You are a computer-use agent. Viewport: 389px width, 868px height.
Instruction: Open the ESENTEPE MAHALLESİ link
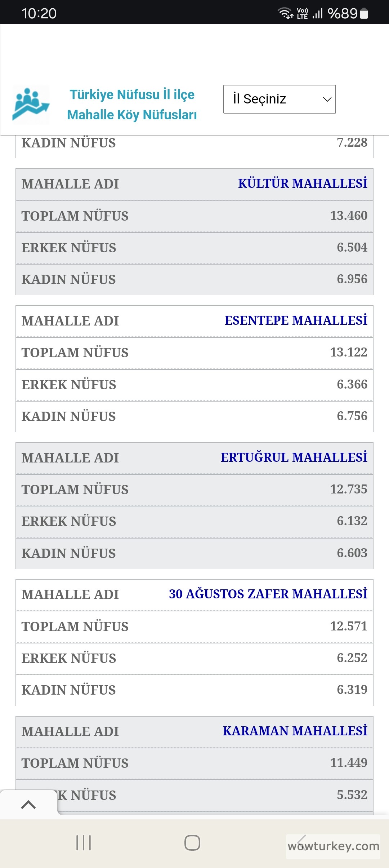click(296, 320)
